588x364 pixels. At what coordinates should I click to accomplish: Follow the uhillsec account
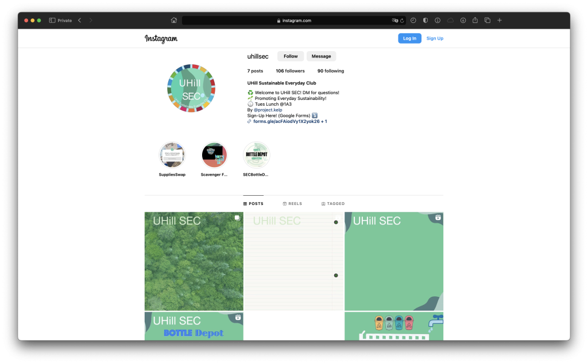coord(290,56)
